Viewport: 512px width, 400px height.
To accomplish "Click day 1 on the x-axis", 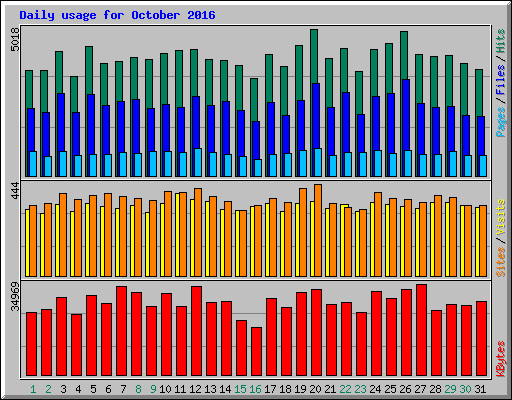I will (x=33, y=389).
